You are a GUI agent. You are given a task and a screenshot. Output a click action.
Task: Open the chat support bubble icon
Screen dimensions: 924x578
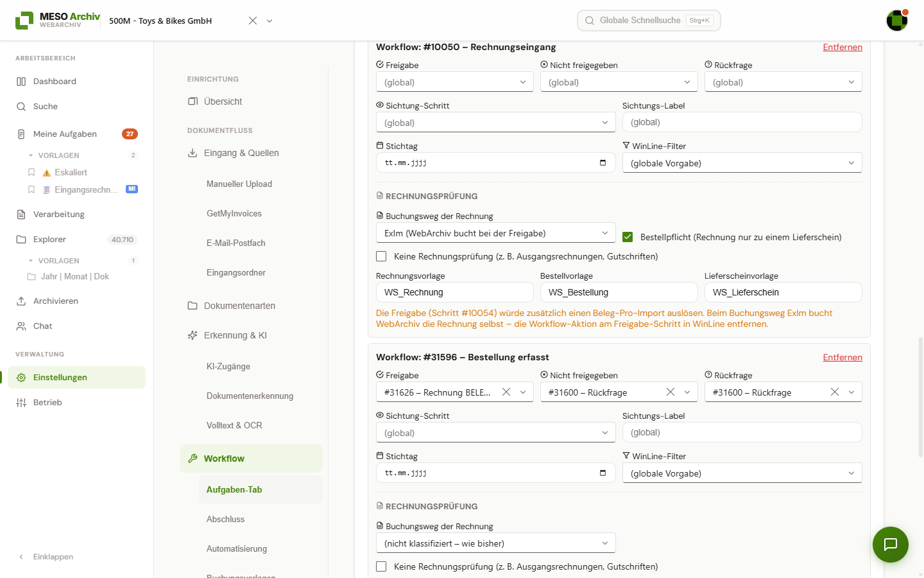click(890, 545)
